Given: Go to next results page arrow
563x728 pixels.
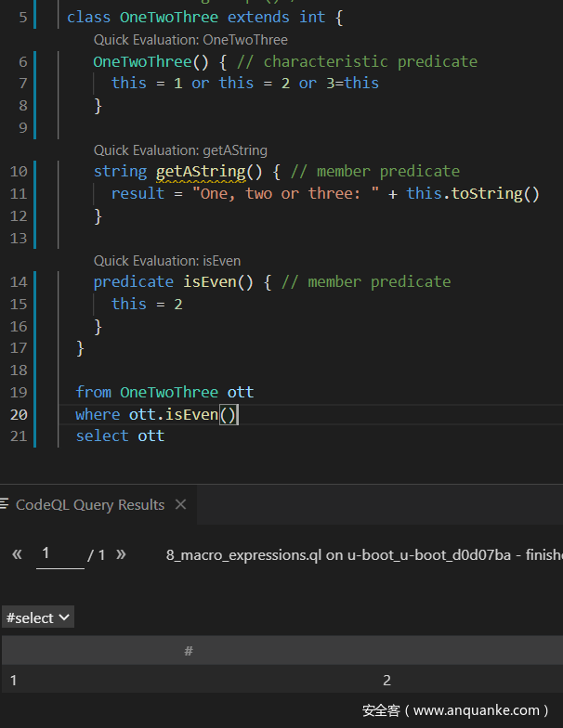Looking at the screenshot, I should click(121, 554).
